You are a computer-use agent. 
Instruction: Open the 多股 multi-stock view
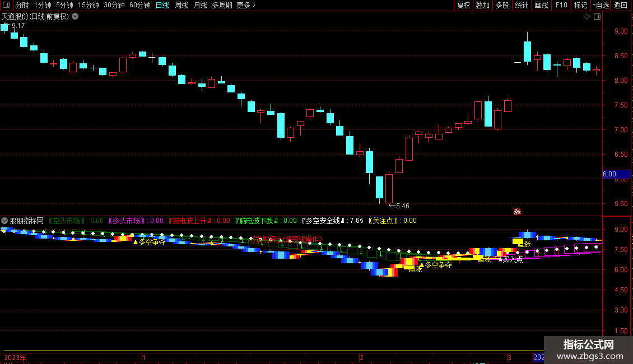pyautogui.click(x=502, y=5)
